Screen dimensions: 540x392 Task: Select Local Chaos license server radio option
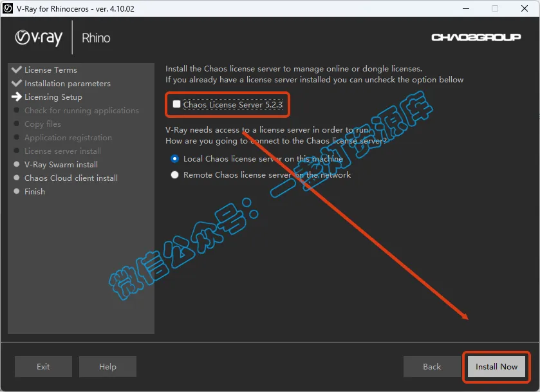pos(174,159)
